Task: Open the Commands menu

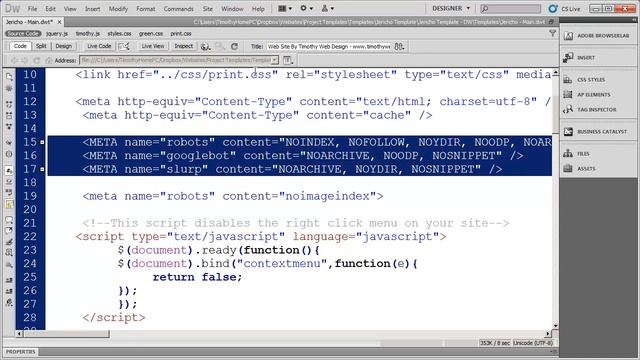Action: [178, 9]
